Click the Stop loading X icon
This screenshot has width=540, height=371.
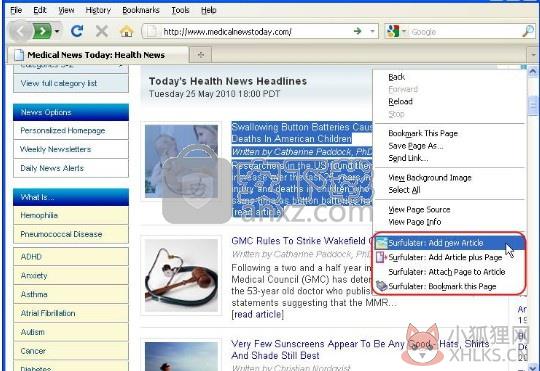102,31
